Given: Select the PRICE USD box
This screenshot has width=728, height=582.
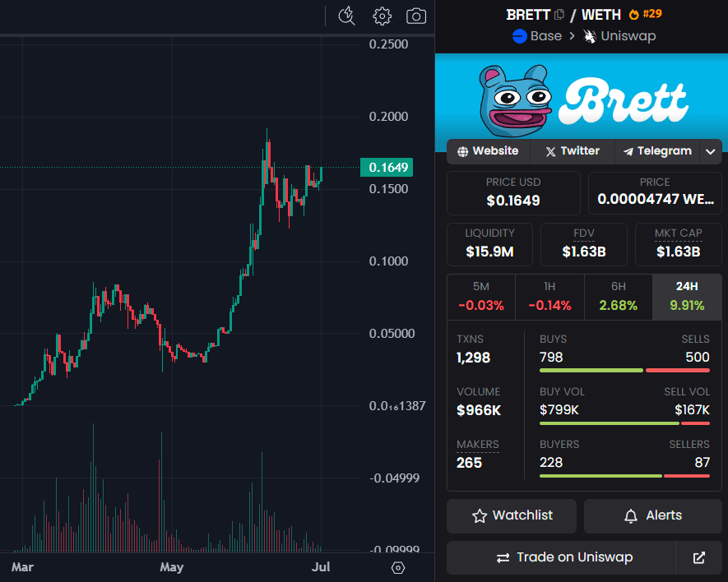Looking at the screenshot, I should coord(513,193).
